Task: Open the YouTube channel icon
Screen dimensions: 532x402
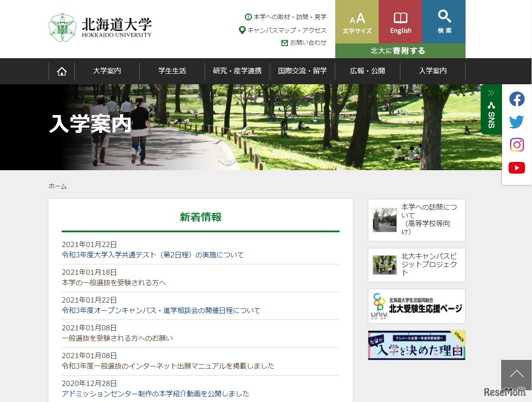Action: (516, 168)
